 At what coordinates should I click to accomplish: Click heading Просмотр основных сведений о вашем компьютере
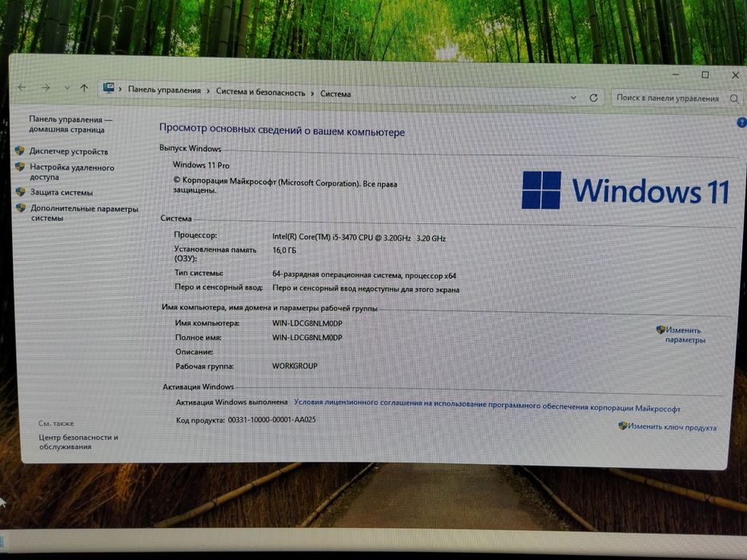pos(282,130)
